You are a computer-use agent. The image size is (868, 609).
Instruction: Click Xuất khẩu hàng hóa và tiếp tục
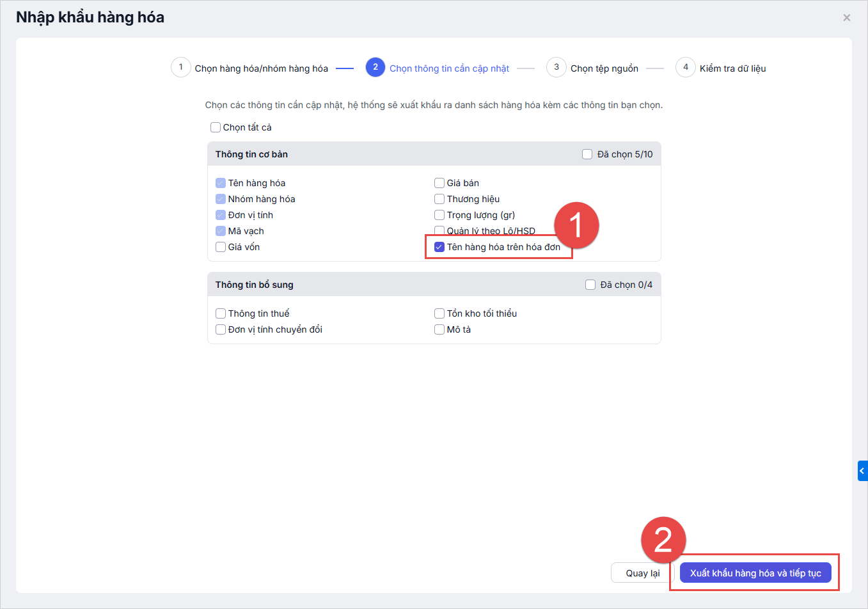[755, 573]
